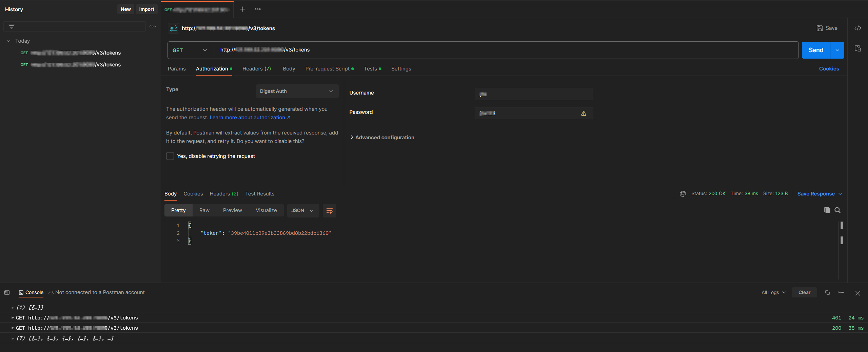Open the code snippet panel icon
This screenshot has height=352, width=868.
pos(857,28)
